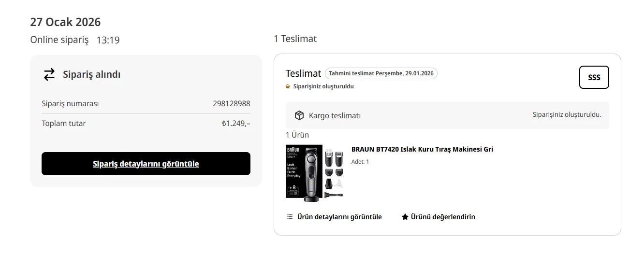Viewport: 644px width, 266px height.
Task: Open the BRAUN BT7420 product title
Action: 422,149
